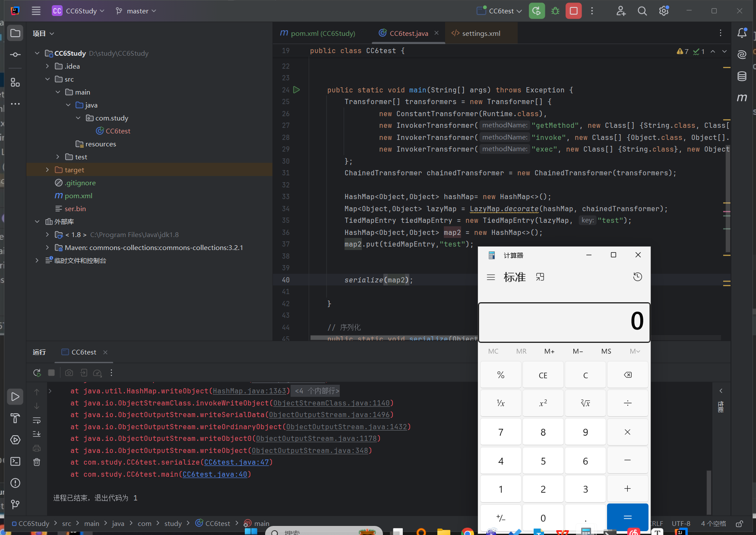The image size is (756, 535).
Task: Open the Maven tool window icon
Action: 742,98
